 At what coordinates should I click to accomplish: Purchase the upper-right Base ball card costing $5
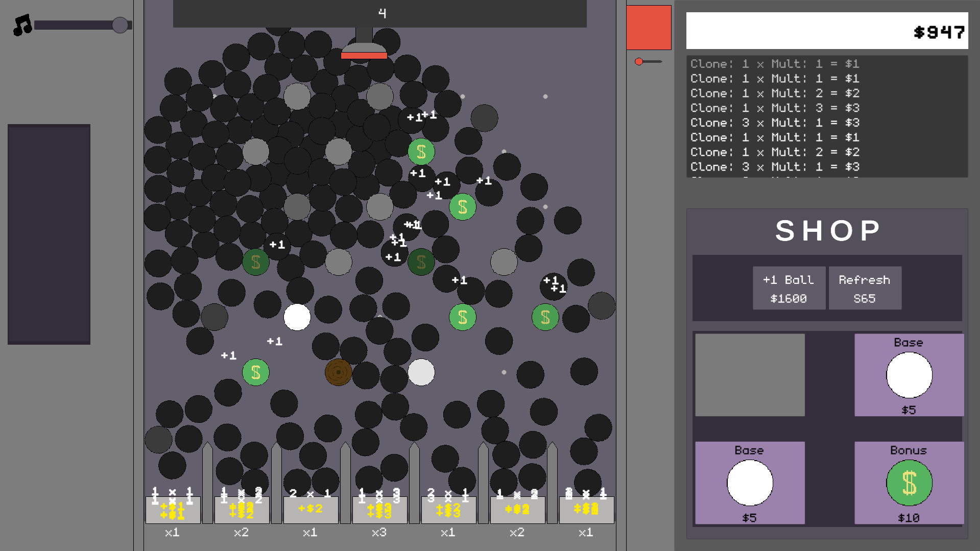click(x=909, y=375)
